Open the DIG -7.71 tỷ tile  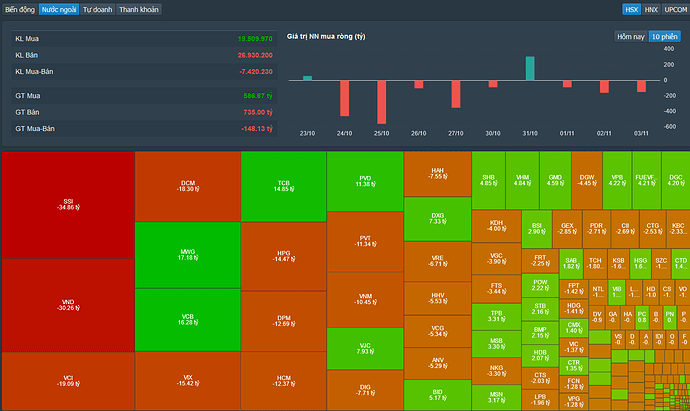pyautogui.click(x=365, y=390)
